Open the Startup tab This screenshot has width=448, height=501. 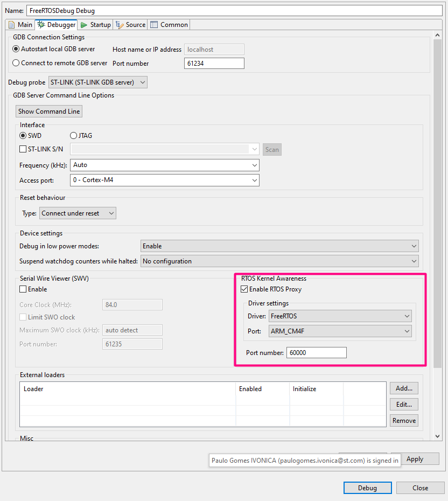tap(95, 25)
